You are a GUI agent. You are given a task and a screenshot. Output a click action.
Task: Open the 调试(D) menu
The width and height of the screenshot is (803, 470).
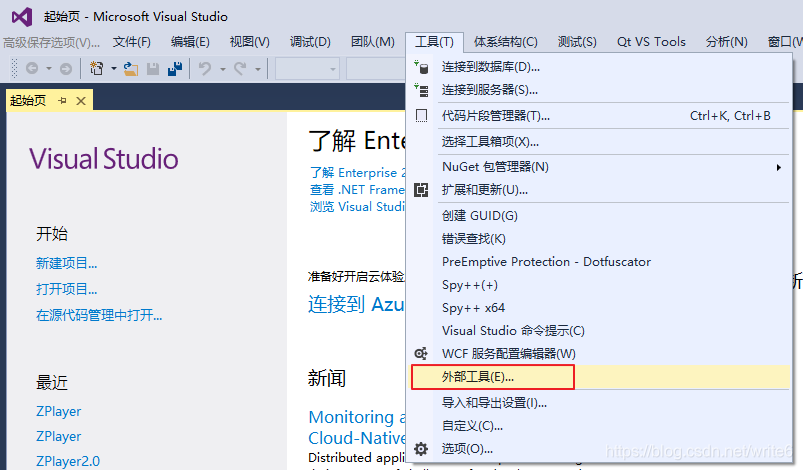point(310,41)
